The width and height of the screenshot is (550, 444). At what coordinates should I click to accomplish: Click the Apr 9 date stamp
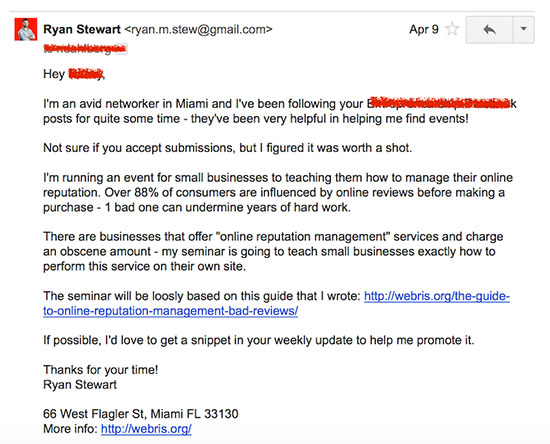(424, 29)
